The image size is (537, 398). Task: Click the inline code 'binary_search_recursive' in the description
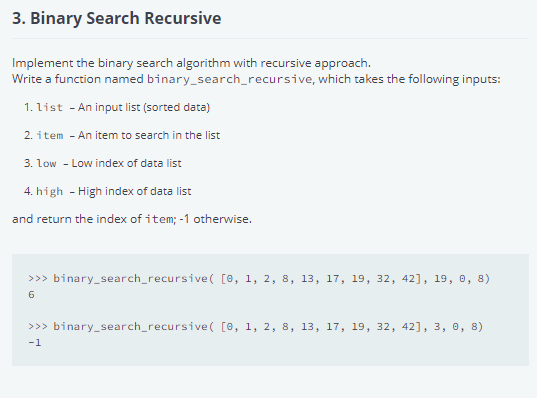click(229, 79)
